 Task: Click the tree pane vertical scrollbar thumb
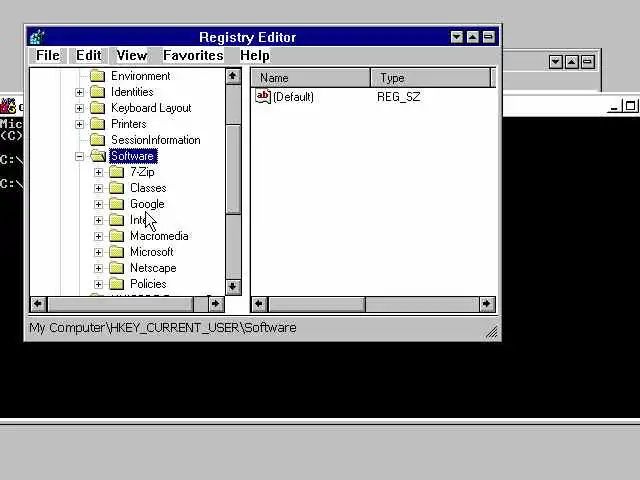233,169
